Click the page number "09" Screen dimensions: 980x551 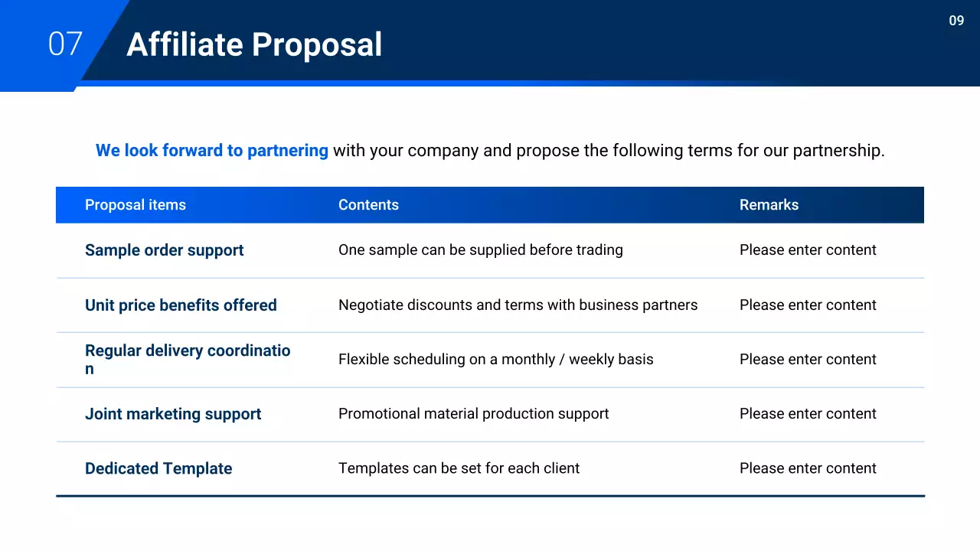click(x=956, y=21)
